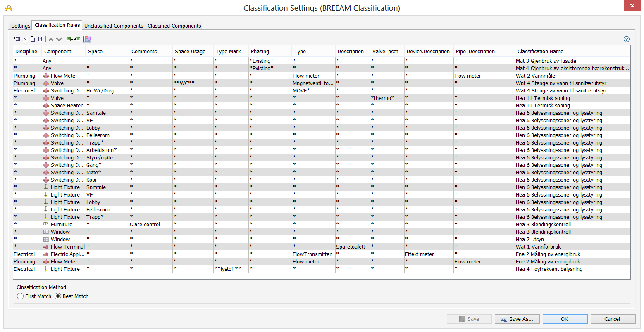
Task: Import rules from Excel icon
Action: pos(77,39)
